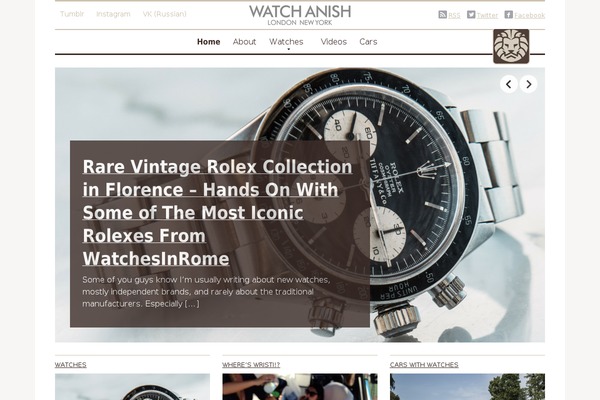Screen dimensions: 600x400
Task: Advance to next slide arrow
Action: 528,84
